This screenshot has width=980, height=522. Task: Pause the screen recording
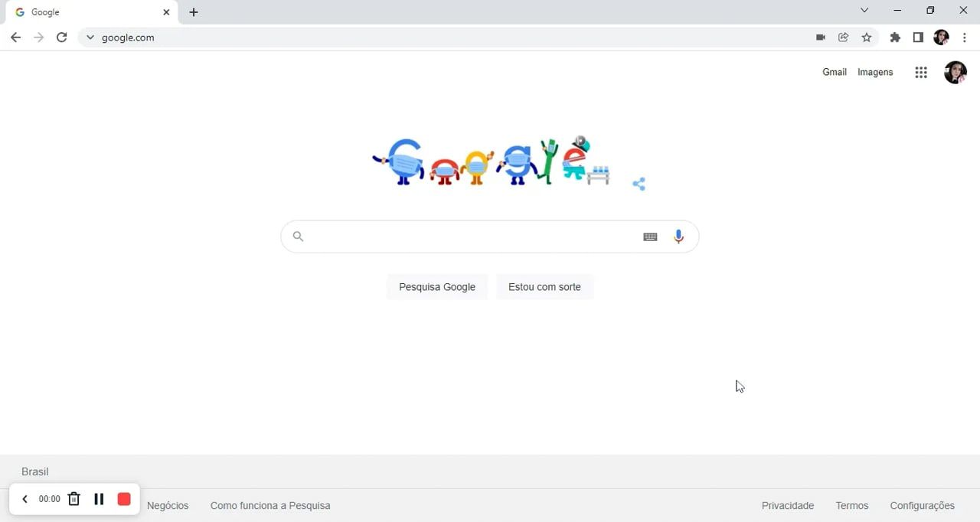(99, 499)
